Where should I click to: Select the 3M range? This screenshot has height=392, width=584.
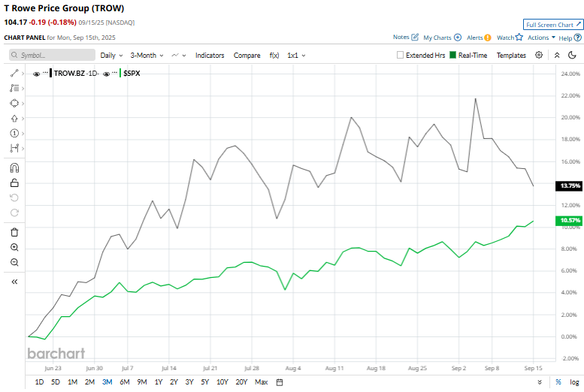[107, 382]
